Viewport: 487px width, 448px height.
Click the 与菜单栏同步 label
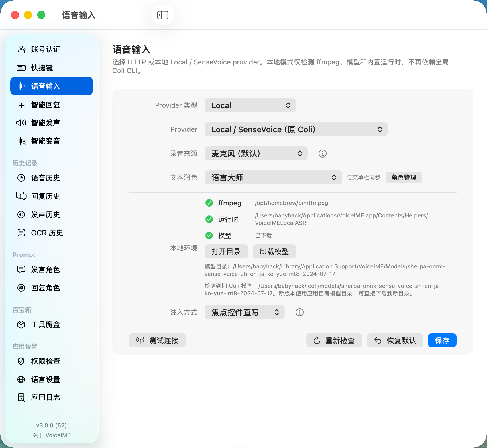pos(364,178)
